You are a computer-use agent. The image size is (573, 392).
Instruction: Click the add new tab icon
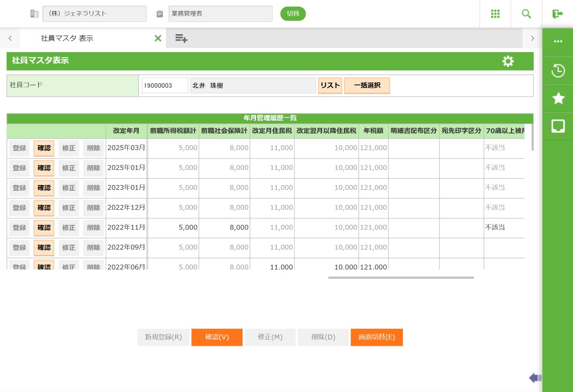pyautogui.click(x=181, y=38)
